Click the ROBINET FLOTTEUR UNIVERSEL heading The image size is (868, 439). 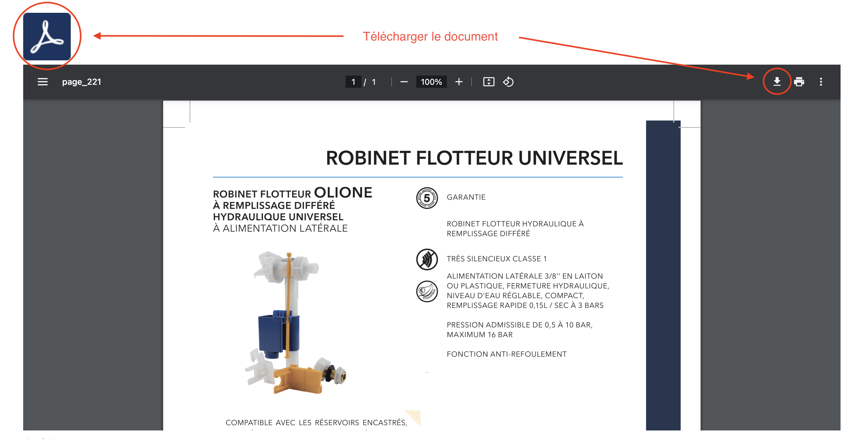click(x=474, y=158)
